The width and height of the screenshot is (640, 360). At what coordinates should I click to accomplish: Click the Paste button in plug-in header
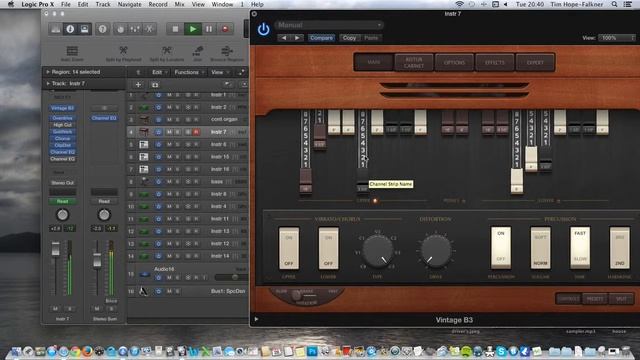tap(371, 38)
